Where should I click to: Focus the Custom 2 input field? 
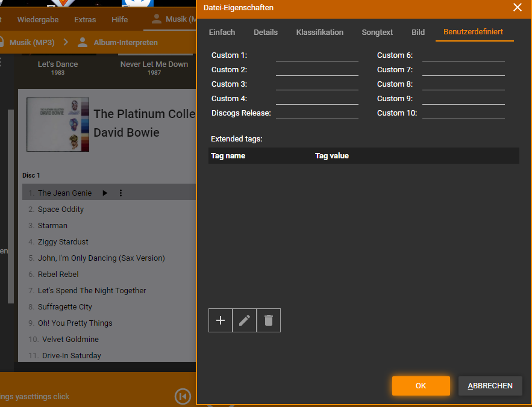[317, 70]
